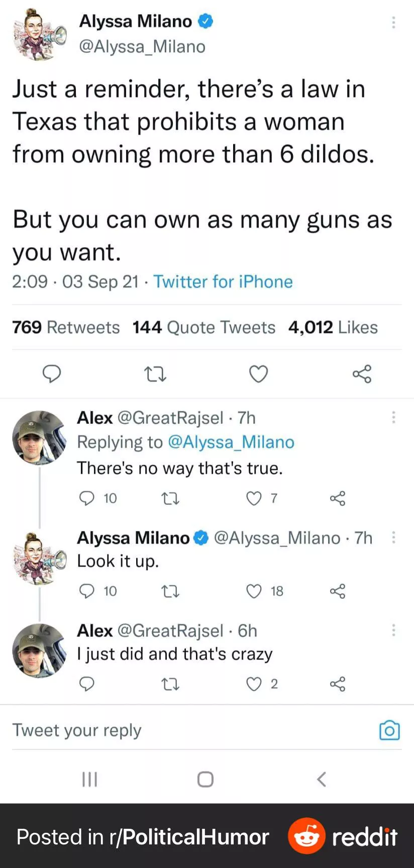
Task: Tap the reply icon under the main tweet
Action: click(52, 374)
